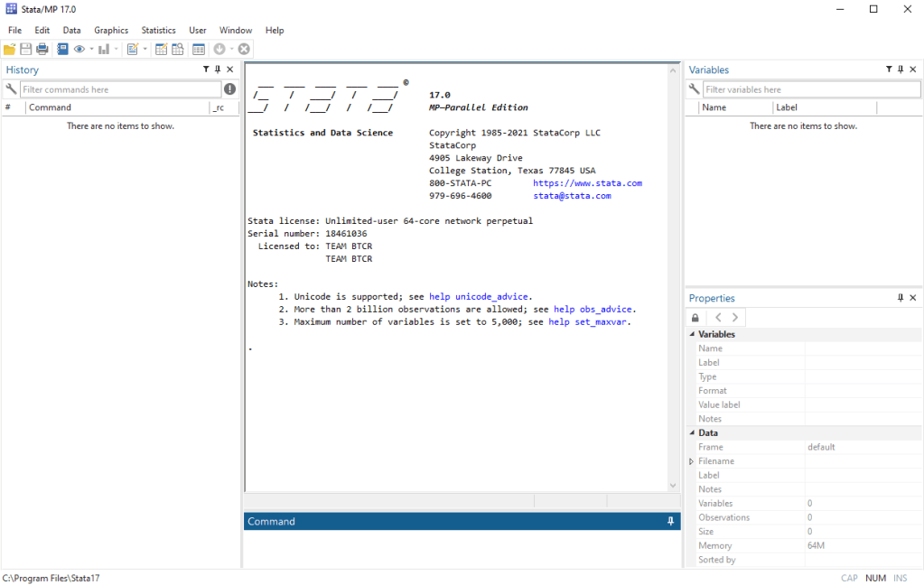Open the Graphics menu
The image size is (924, 585).
coord(111,30)
